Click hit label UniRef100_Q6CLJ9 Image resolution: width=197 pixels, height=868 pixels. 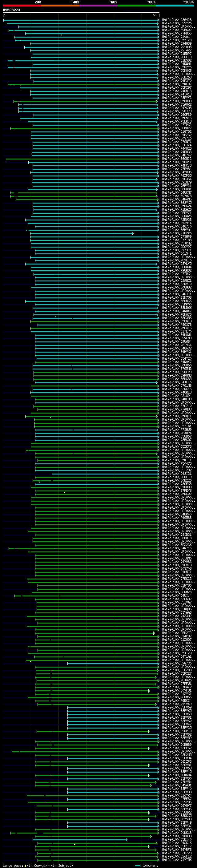[177, 57]
